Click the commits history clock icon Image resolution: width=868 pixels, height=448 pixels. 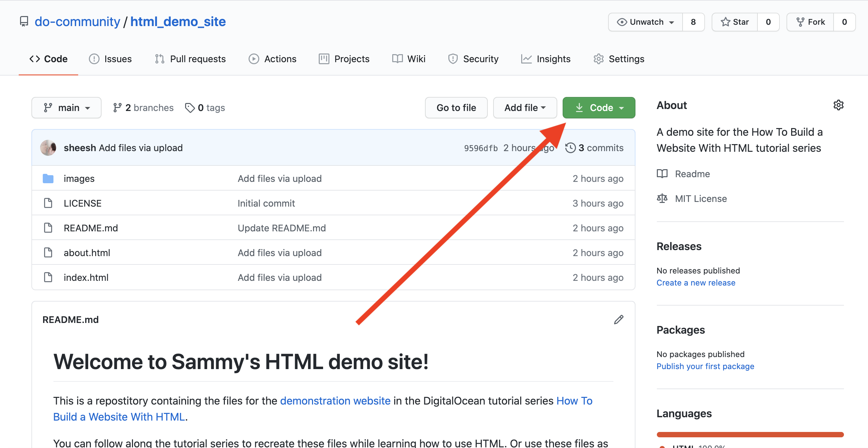[x=570, y=147]
